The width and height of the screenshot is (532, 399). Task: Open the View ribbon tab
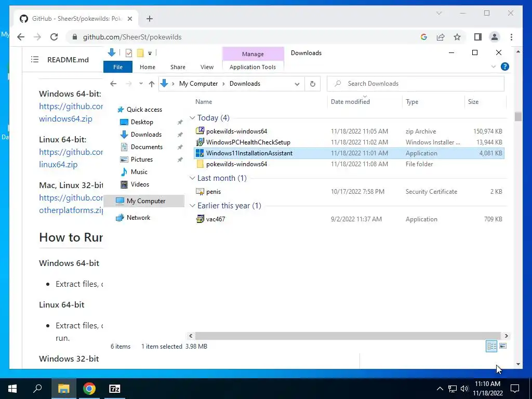point(207,67)
